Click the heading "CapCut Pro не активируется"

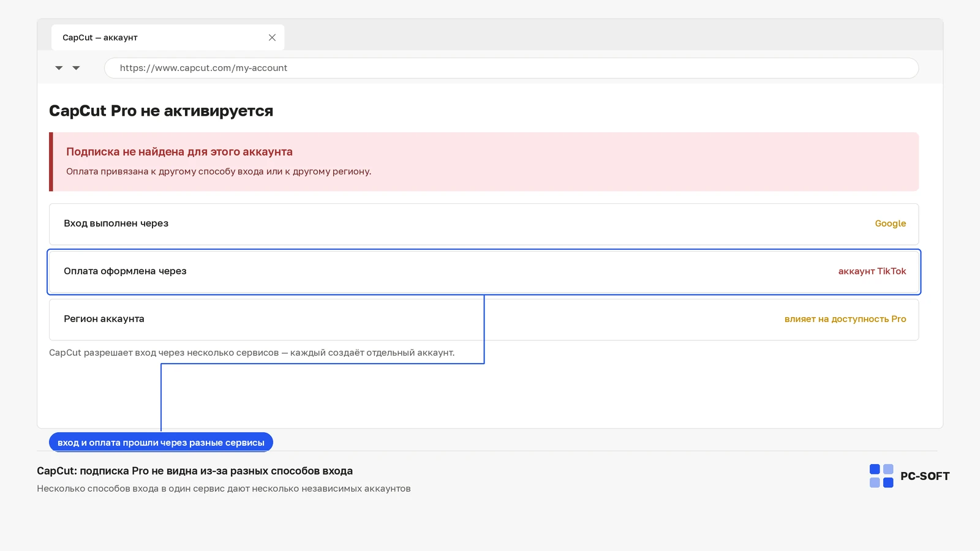(161, 111)
